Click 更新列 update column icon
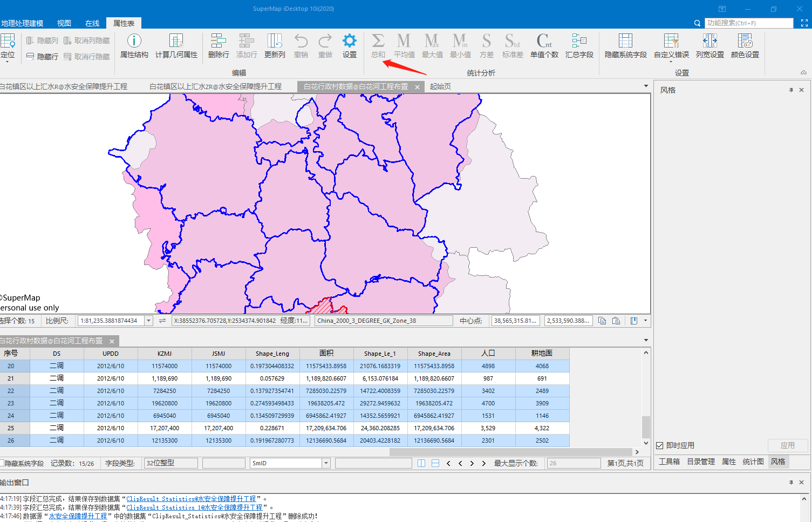This screenshot has height=522, width=812. [275, 41]
